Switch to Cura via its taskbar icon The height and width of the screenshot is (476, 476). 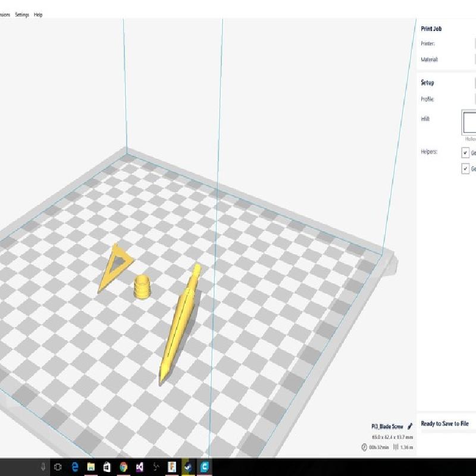pyautogui.click(x=203, y=467)
